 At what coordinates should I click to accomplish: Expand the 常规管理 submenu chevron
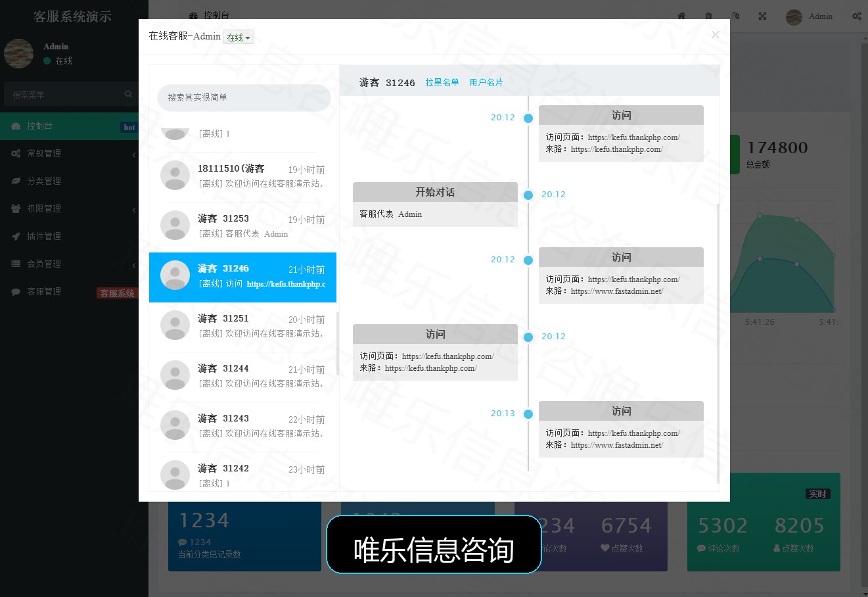[x=133, y=155]
